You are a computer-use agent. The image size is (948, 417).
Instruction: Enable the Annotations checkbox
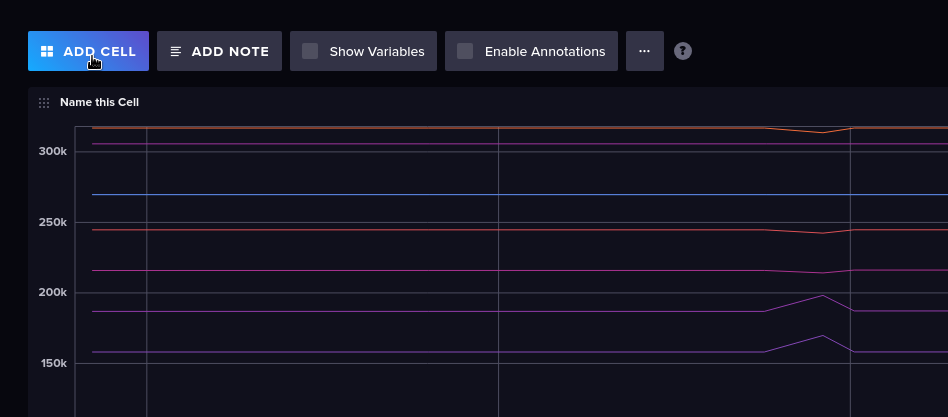tap(465, 51)
